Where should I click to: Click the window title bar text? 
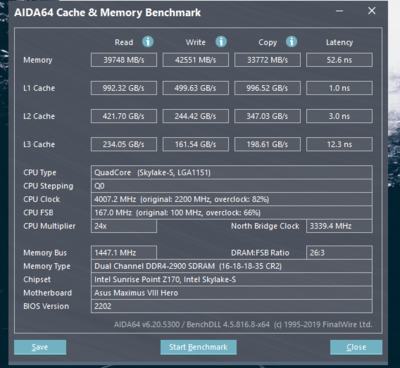(107, 13)
